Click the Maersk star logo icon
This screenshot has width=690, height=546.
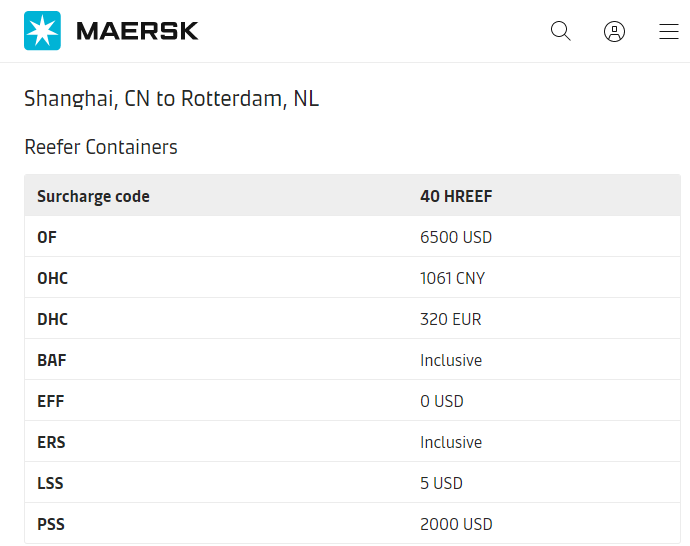pyautogui.click(x=42, y=31)
